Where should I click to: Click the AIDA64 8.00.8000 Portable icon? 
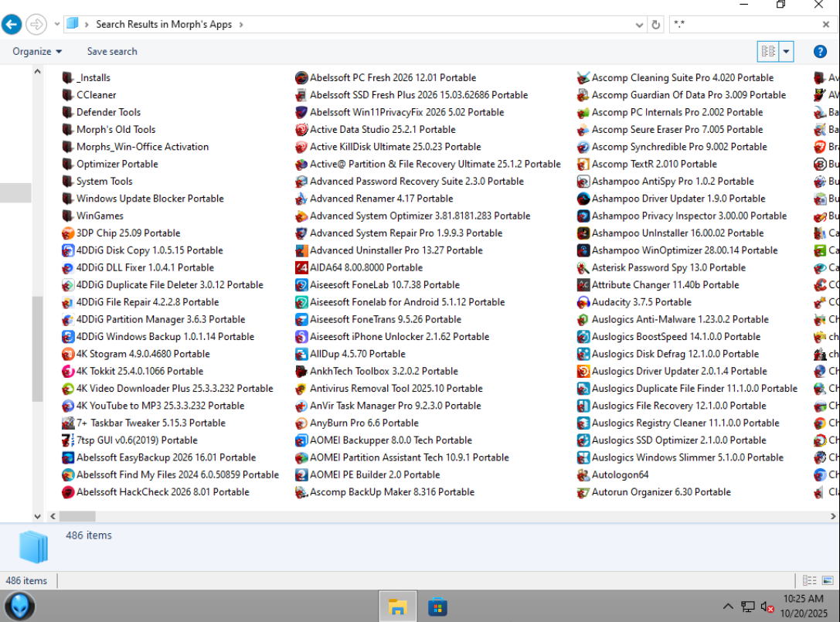pyautogui.click(x=301, y=267)
